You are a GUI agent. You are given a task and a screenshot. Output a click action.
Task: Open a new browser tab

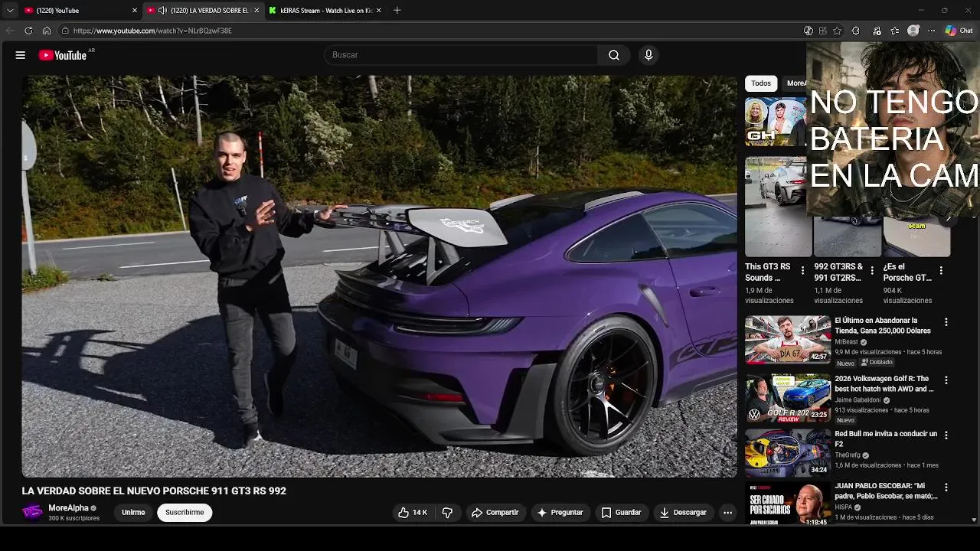[x=397, y=11]
